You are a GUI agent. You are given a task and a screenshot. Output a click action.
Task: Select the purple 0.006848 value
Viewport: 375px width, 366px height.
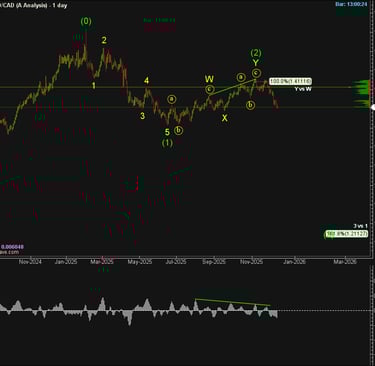pyautogui.click(x=12, y=247)
